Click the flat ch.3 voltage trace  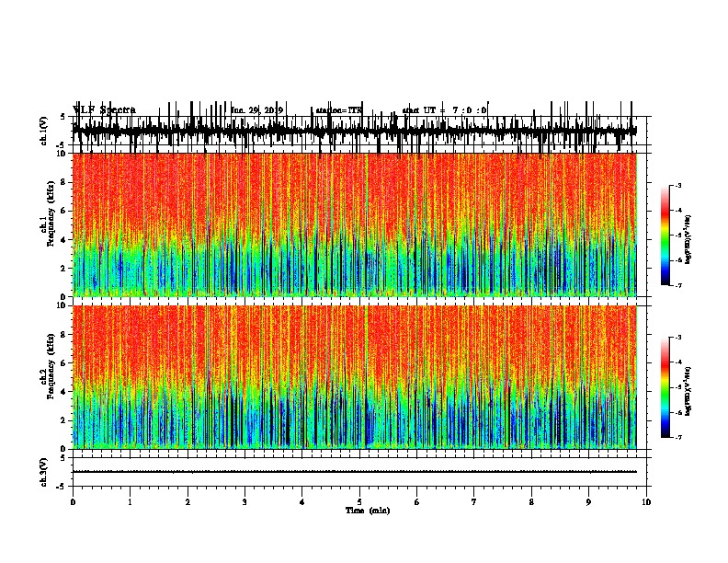(x=354, y=472)
